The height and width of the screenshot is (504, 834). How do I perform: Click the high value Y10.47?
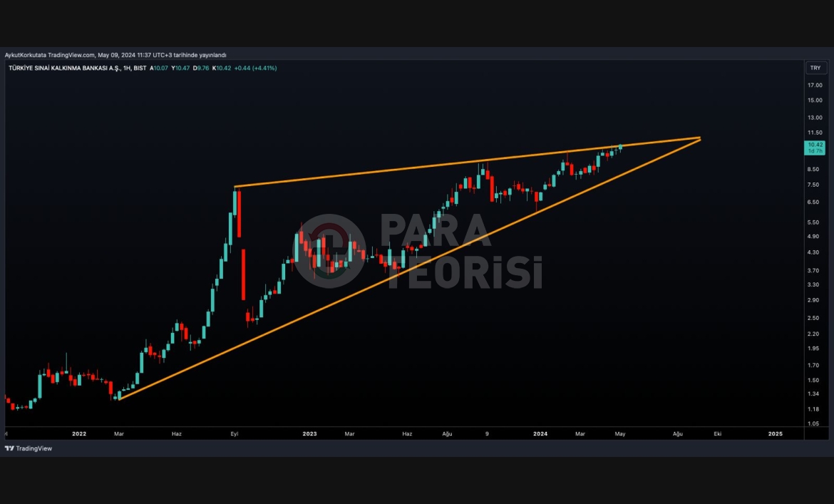pyautogui.click(x=180, y=68)
